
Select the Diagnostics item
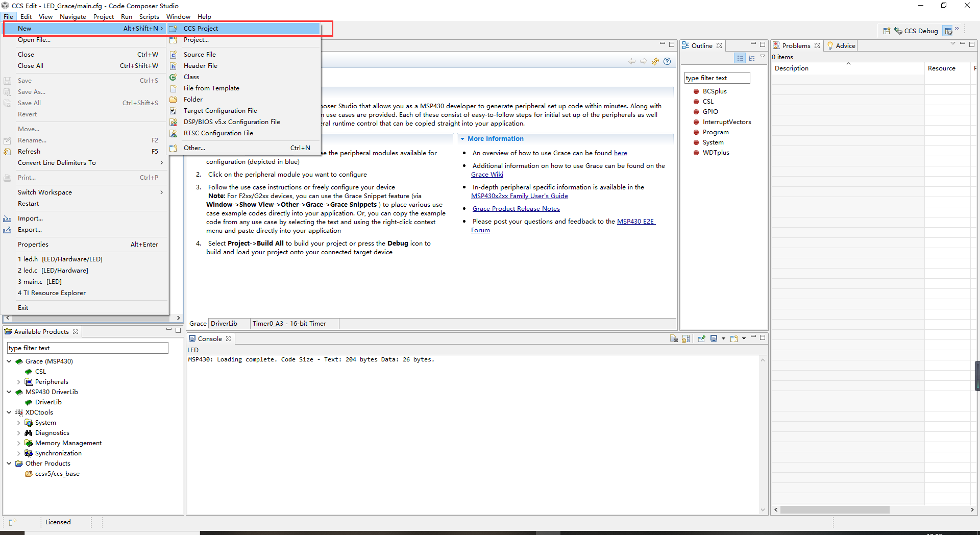tap(52, 433)
